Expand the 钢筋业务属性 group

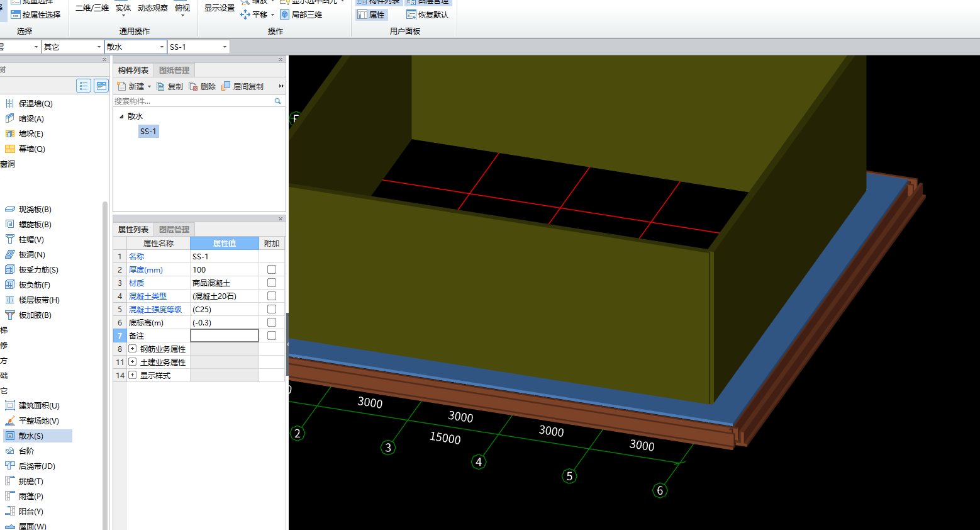[132, 349]
